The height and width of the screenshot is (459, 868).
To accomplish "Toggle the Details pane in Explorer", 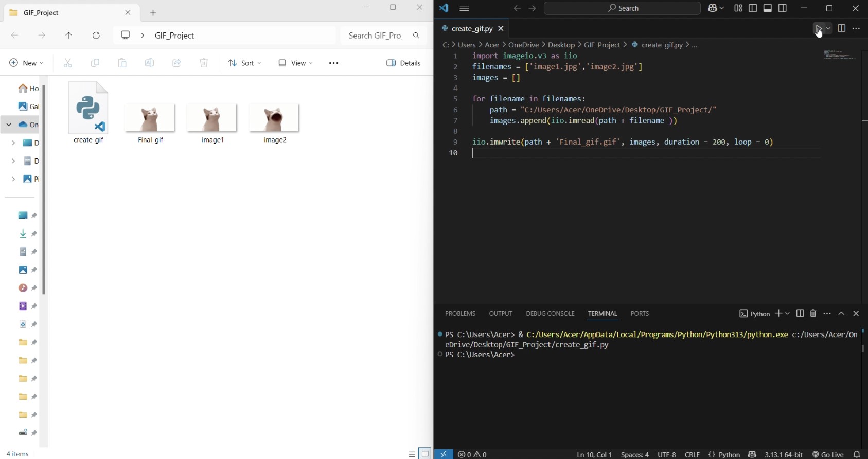I will [403, 63].
